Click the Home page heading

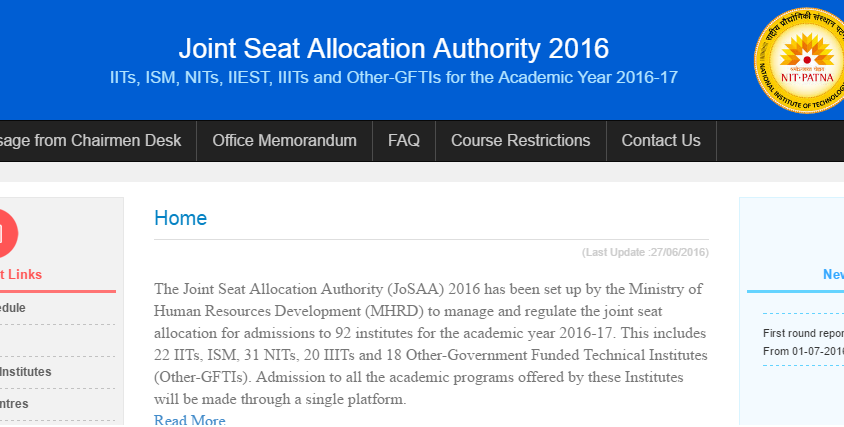point(181,218)
